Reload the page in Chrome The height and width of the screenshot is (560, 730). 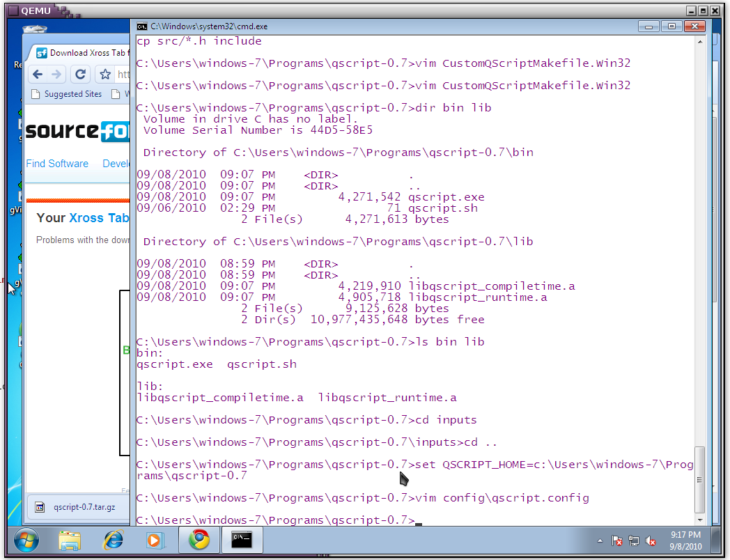pos(81,75)
